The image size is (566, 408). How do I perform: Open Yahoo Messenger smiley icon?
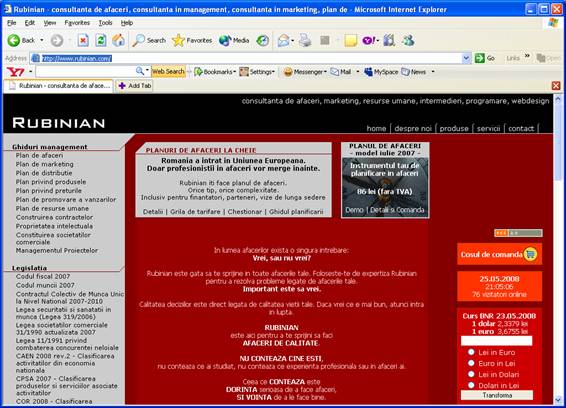coord(288,72)
